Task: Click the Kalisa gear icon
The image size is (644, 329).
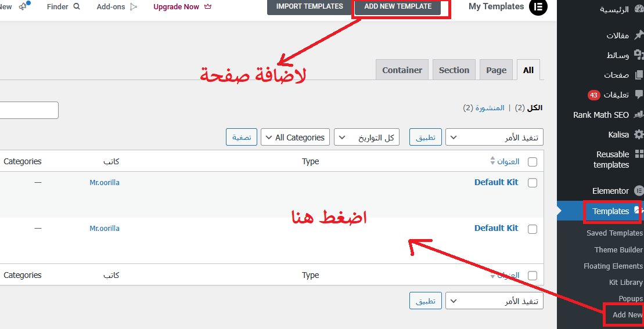Action: point(639,135)
